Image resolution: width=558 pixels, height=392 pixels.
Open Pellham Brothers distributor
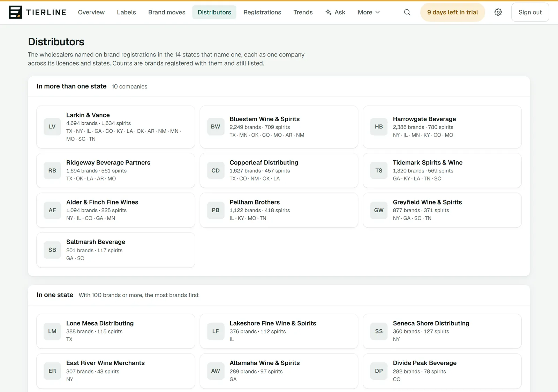coord(279,210)
